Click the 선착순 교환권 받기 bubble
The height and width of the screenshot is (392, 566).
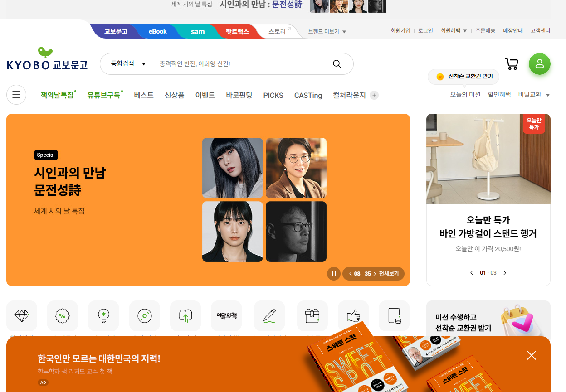464,77
